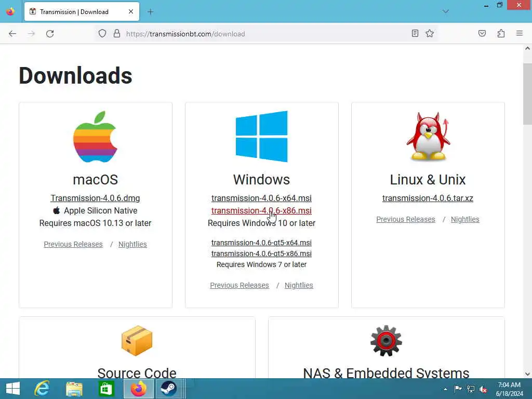Open the extensions puzzle icon
532x399 pixels.
(501, 33)
